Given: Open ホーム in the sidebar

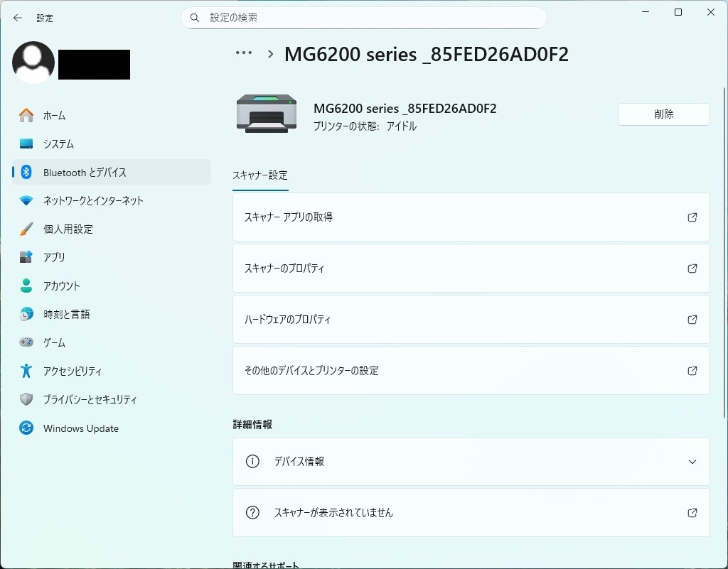Looking at the screenshot, I should pyautogui.click(x=112, y=116).
